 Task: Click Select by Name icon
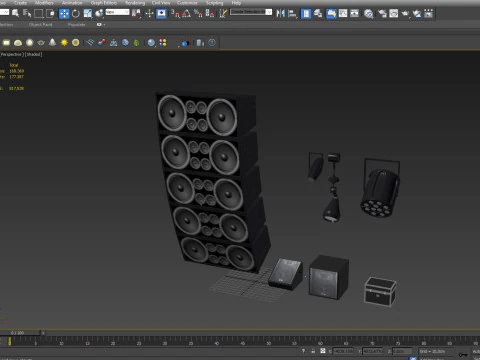[27, 13]
